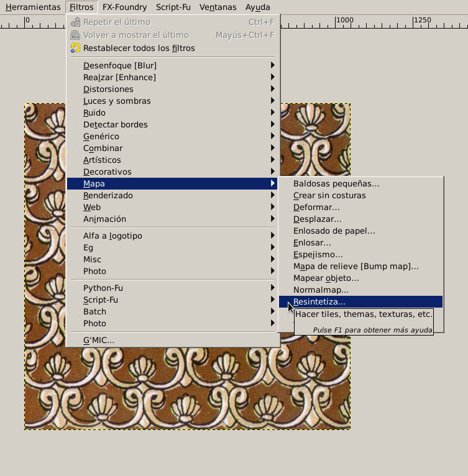Choose Mapear objeto...
The image size is (468, 476).
click(360, 278)
